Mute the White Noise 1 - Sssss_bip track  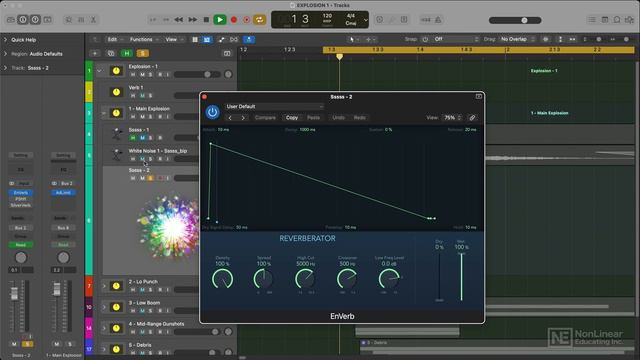tap(142, 158)
